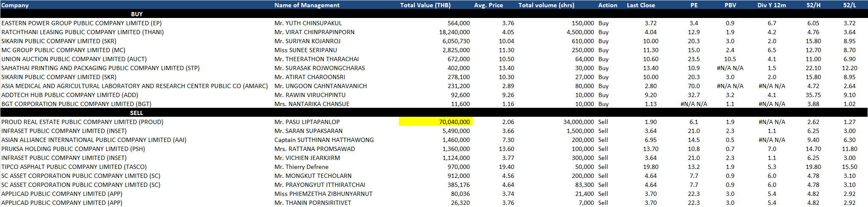Click the 34,000,000 total volume cell
Screen dimensions: 868x207
coord(578,122)
